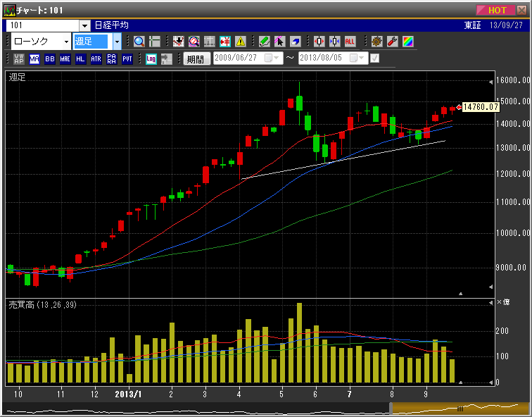Viewport: 532px width, 417px height.
Task: Select the arrow cursor pointer tool
Action: (x=280, y=42)
